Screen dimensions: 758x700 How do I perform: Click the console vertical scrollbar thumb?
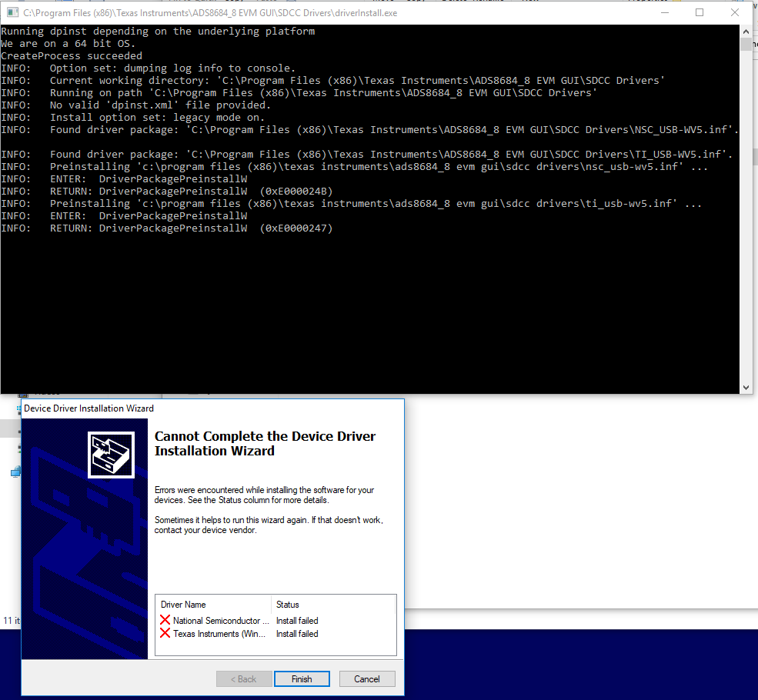pos(746,44)
